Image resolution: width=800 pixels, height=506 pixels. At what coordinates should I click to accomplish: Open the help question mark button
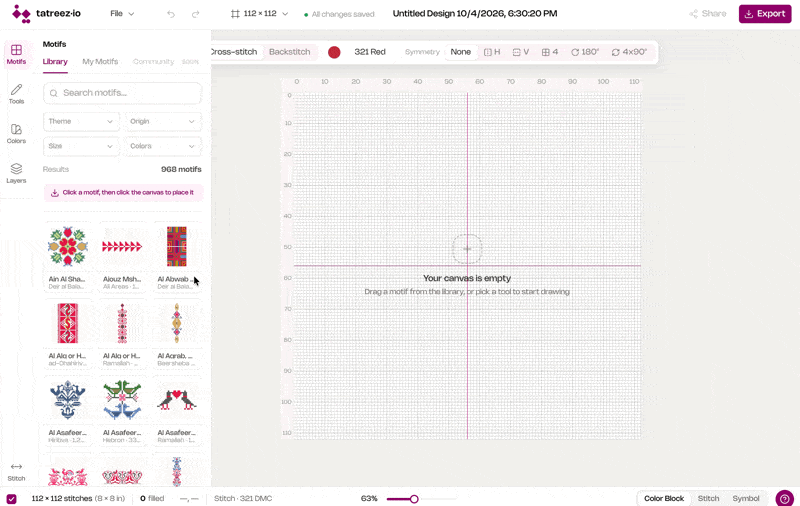click(x=784, y=498)
